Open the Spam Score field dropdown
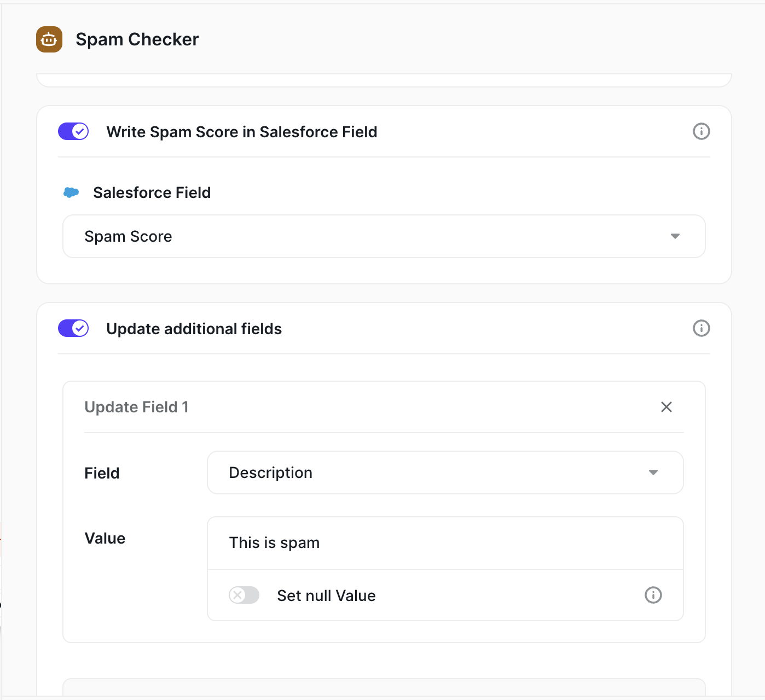Viewport: 765px width, 700px height. coord(384,236)
